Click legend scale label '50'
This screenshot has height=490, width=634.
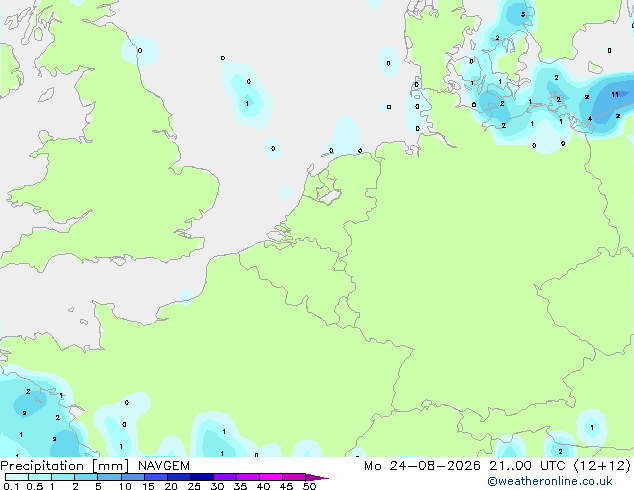tap(309, 486)
